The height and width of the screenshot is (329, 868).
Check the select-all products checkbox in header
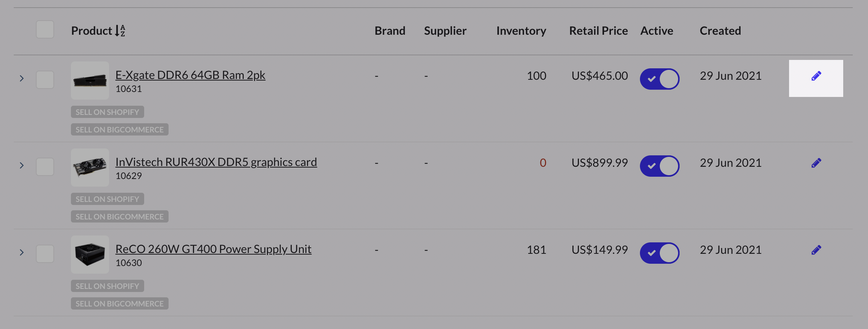coord(45,30)
